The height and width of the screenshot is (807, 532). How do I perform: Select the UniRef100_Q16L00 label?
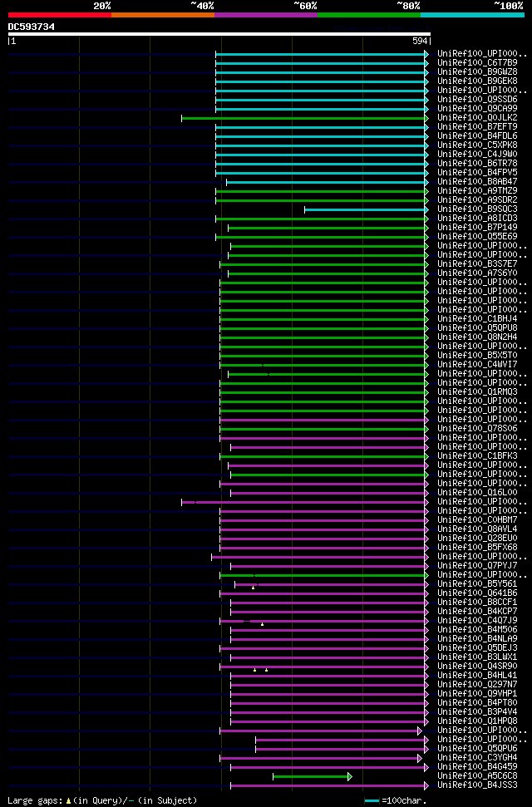tap(477, 493)
